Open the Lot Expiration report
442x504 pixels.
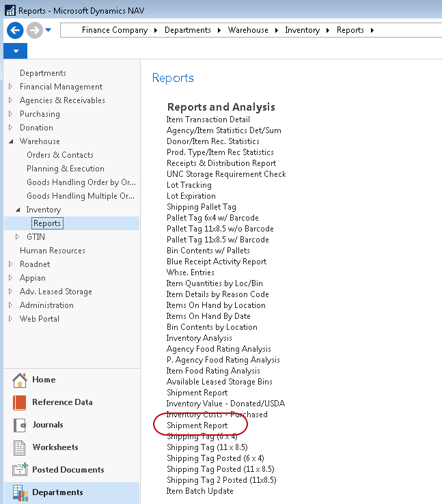point(191,196)
